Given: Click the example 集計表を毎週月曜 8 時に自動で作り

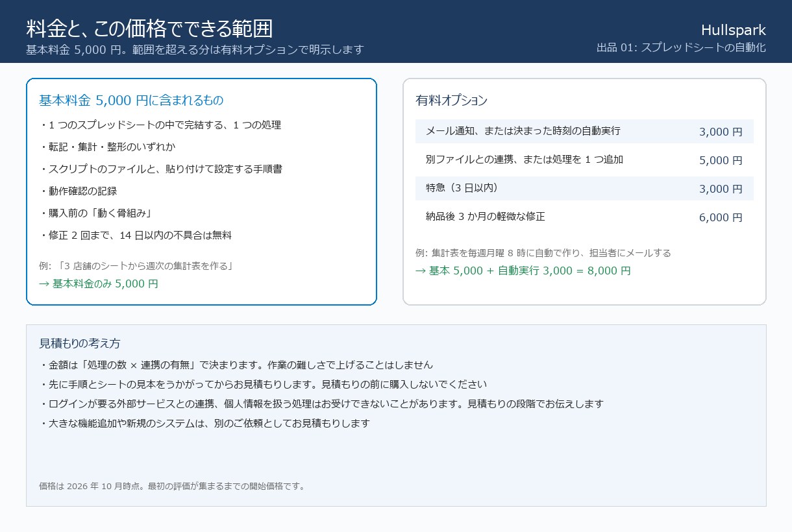Looking at the screenshot, I should [x=543, y=252].
